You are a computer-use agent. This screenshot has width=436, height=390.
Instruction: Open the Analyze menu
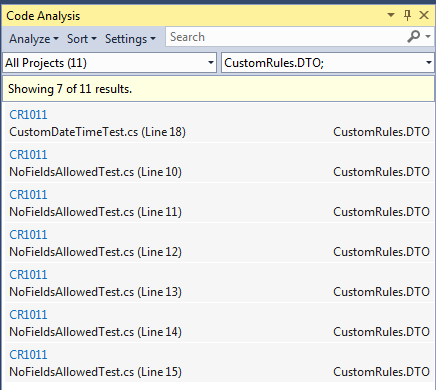tap(34, 39)
